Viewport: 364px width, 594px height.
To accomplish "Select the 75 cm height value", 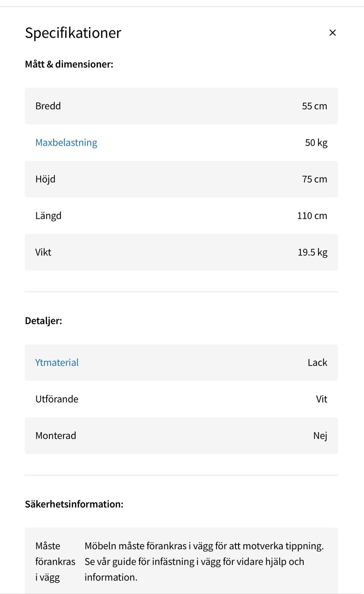I will (314, 179).
